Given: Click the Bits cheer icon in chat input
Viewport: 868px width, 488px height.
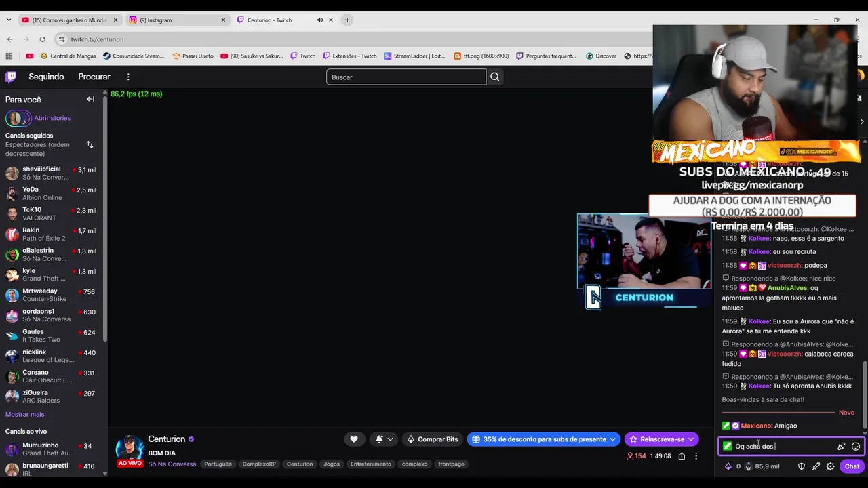Looking at the screenshot, I should click(842, 446).
